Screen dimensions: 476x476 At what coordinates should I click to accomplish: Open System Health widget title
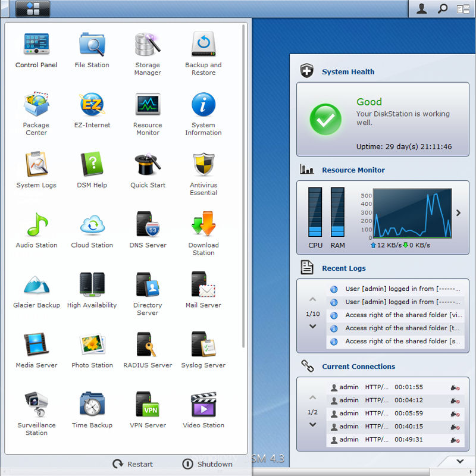point(348,71)
